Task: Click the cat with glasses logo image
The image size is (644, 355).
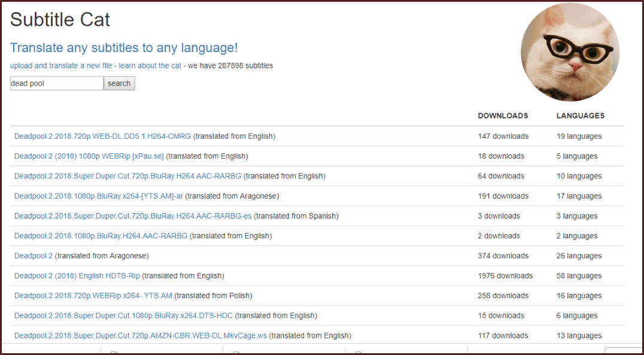Action: (x=570, y=52)
